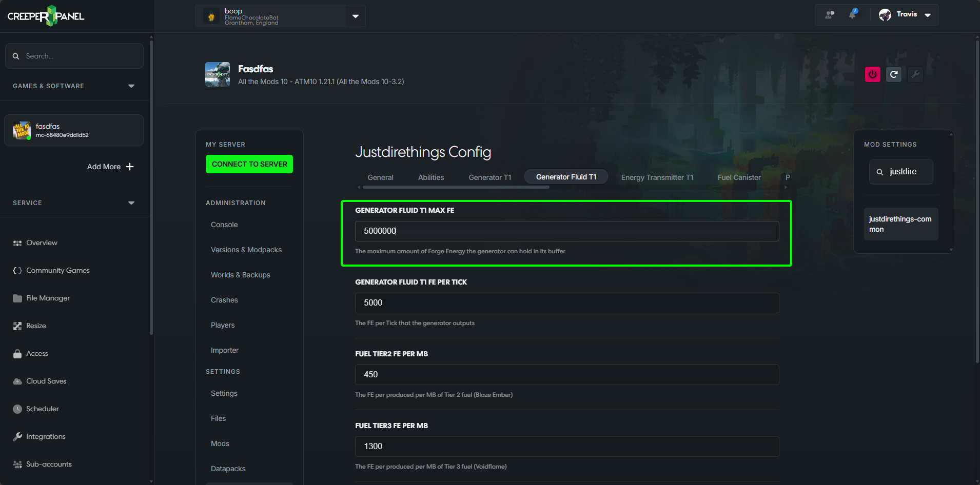Click the restart server icon
Screen dimensions: 980x485
(x=894, y=74)
